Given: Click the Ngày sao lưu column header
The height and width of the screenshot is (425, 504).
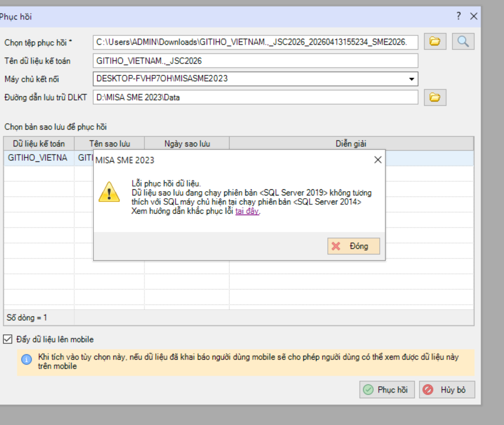Looking at the screenshot, I should pyautogui.click(x=187, y=144).
